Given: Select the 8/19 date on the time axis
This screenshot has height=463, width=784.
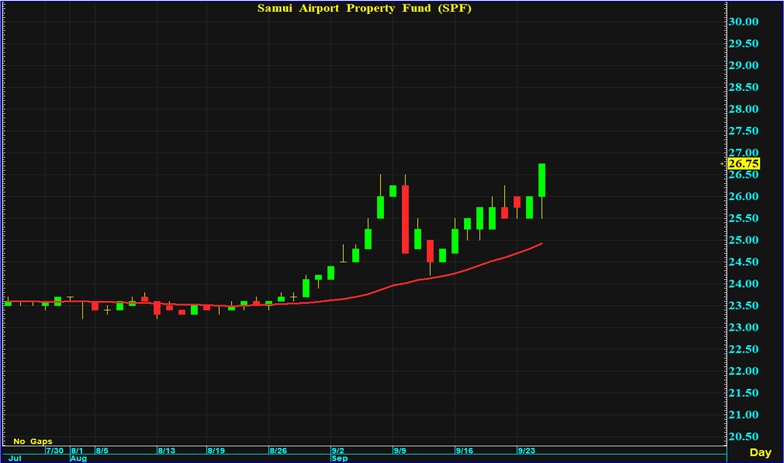Looking at the screenshot, I should (x=216, y=450).
